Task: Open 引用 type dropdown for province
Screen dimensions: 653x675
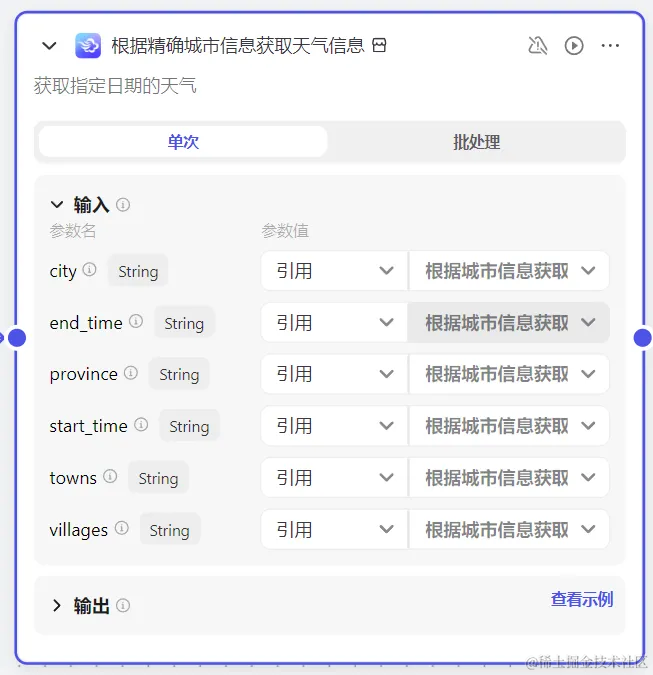Action: [334, 374]
